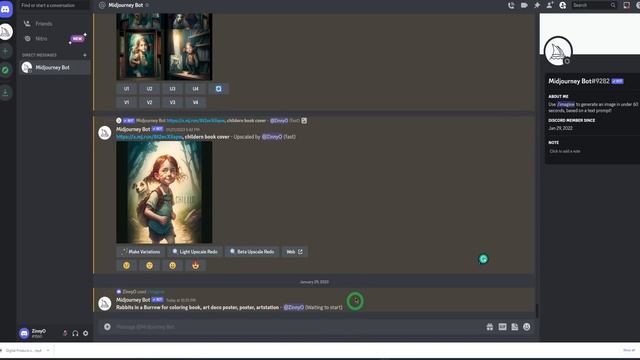
Task: Toggle the user profile panel icon
Action: coord(563,5)
